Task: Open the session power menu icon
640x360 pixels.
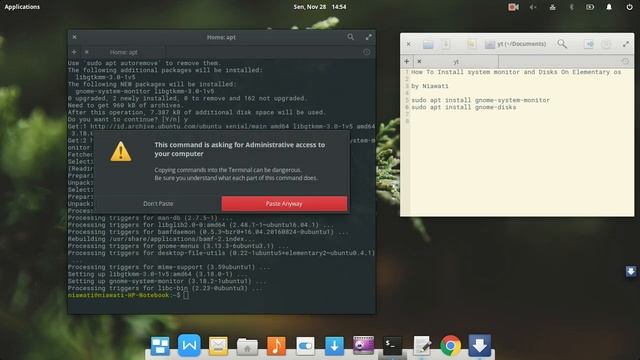Action: tap(629, 7)
